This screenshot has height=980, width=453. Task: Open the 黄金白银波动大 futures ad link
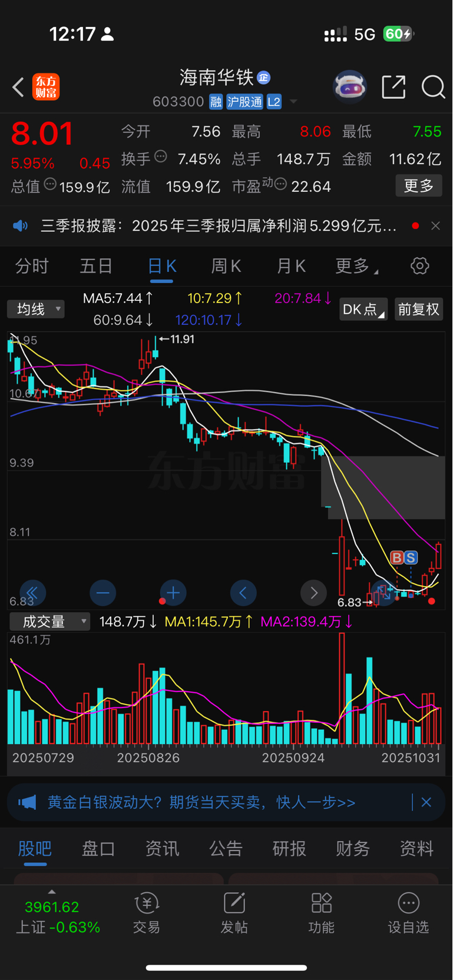[x=201, y=802]
